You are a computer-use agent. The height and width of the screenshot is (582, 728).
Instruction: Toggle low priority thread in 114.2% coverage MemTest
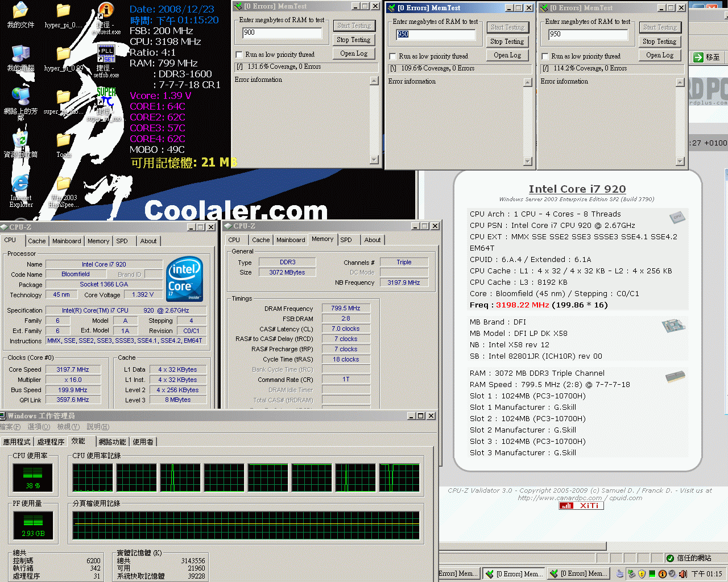pos(545,56)
